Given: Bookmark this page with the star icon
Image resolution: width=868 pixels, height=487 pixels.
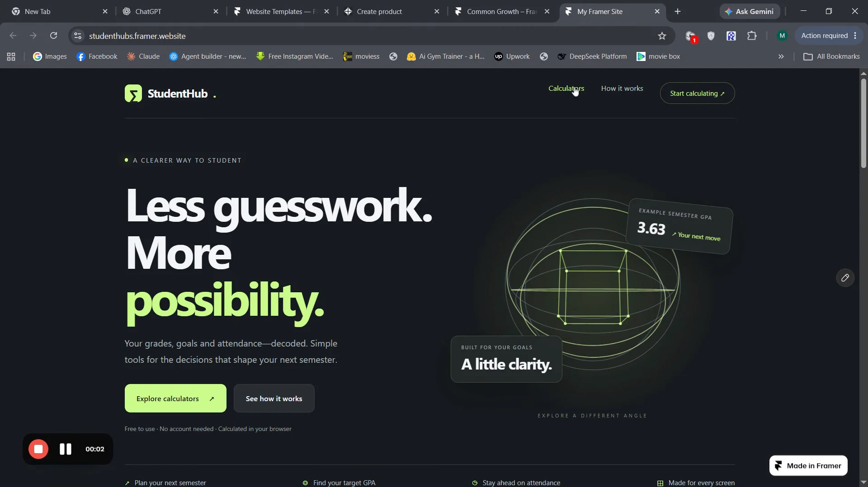Looking at the screenshot, I should [x=662, y=36].
